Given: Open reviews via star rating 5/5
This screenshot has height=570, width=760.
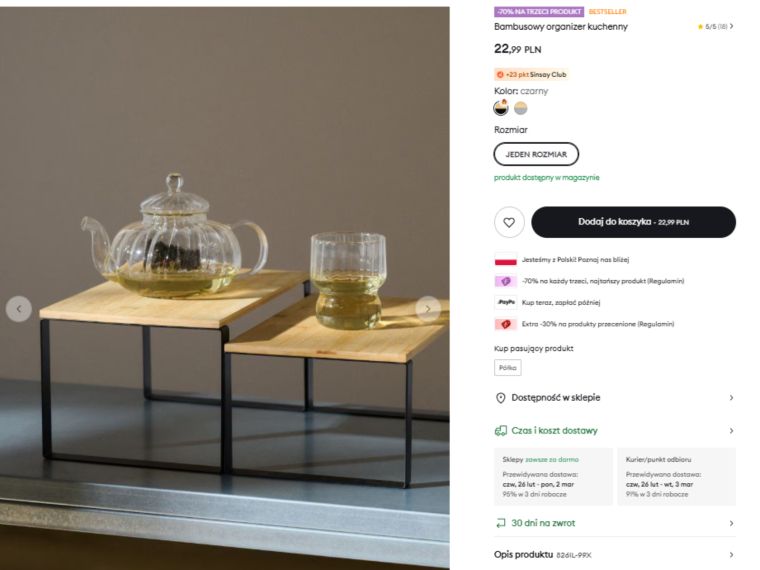Looking at the screenshot, I should coord(715,27).
